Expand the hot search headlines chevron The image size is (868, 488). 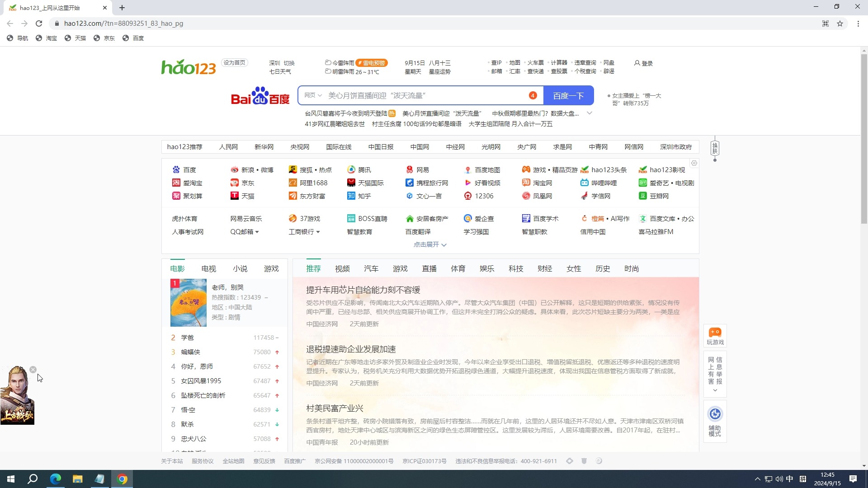(590, 113)
